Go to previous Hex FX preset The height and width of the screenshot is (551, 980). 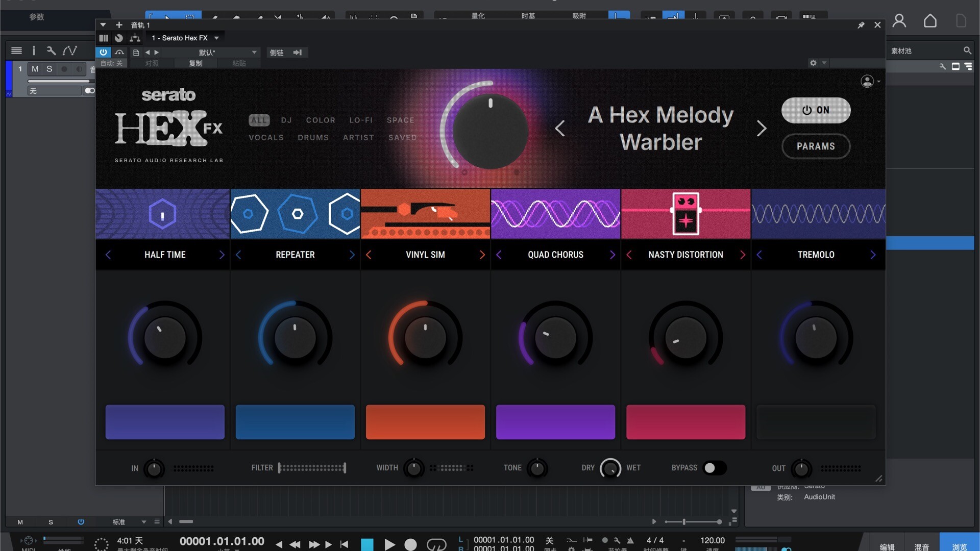560,128
